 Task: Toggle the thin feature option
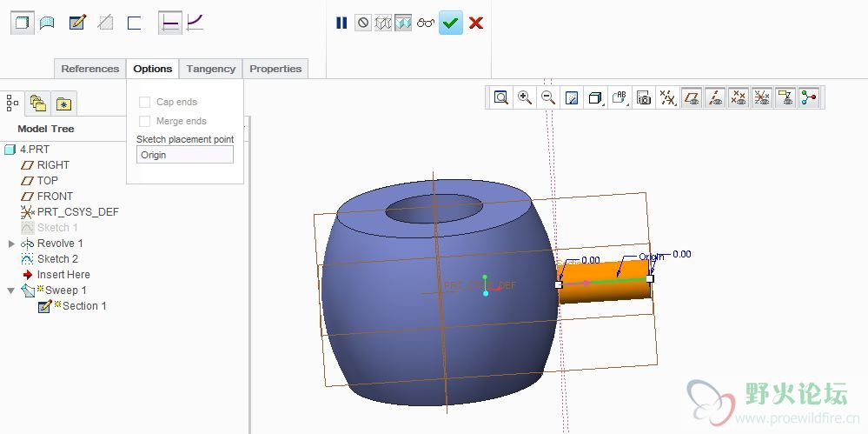tap(134, 23)
